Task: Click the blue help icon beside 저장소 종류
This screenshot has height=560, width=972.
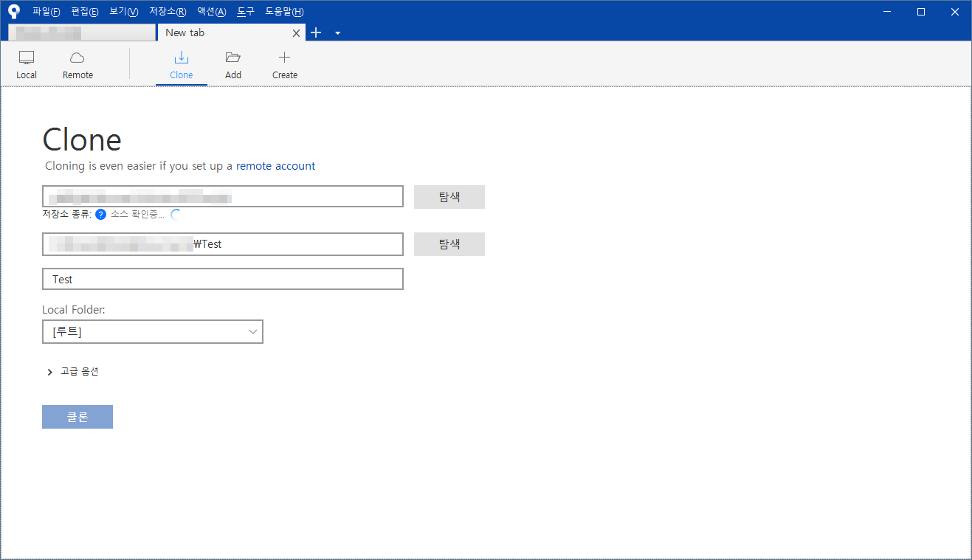Action: [x=101, y=215]
